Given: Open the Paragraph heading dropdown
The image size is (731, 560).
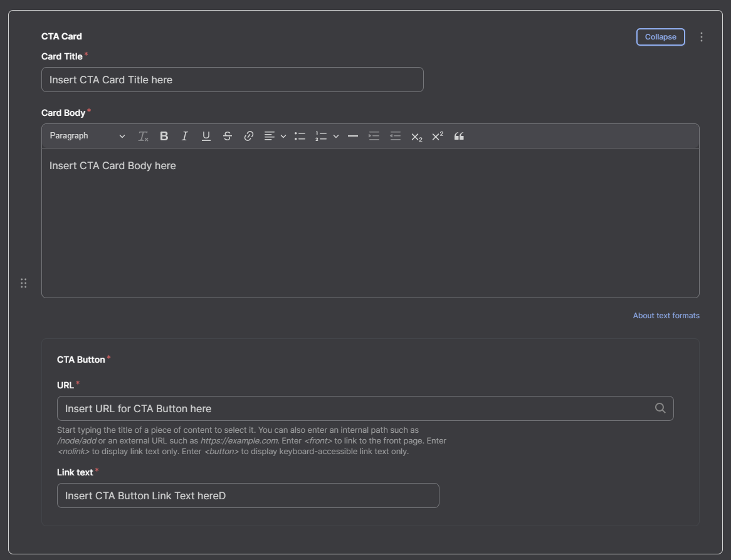Looking at the screenshot, I should (x=87, y=136).
